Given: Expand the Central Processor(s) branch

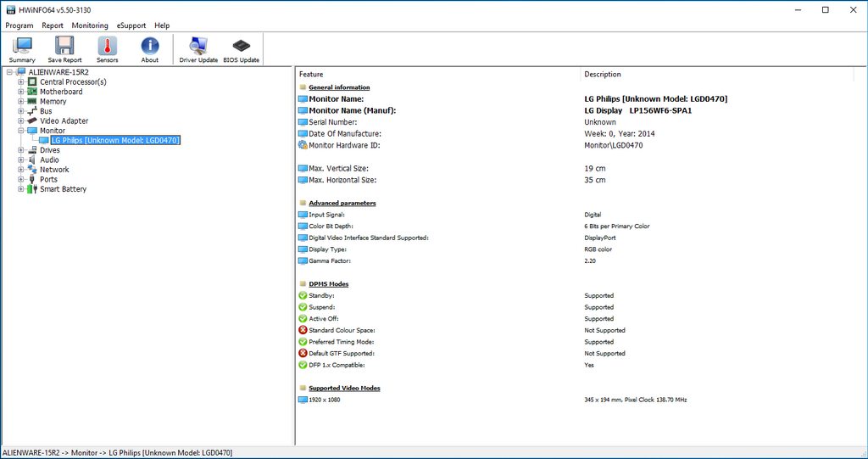Looking at the screenshot, I should 21,82.
